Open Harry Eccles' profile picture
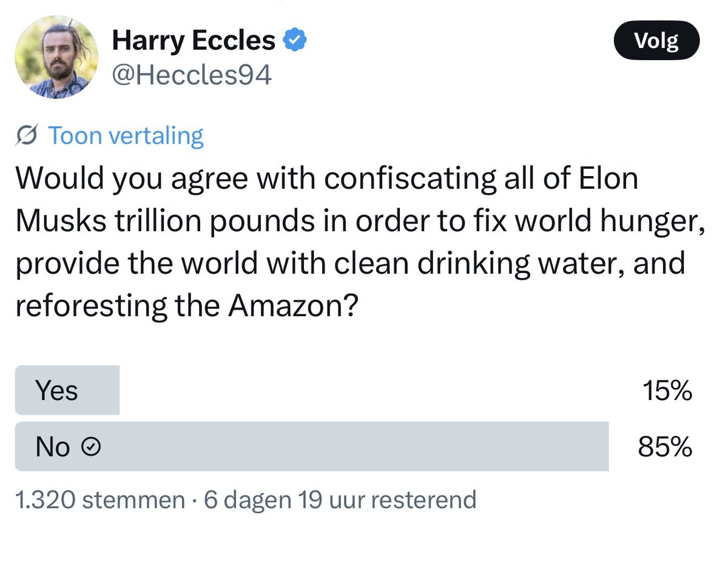Image resolution: width=728 pixels, height=570 pixels. (x=56, y=56)
